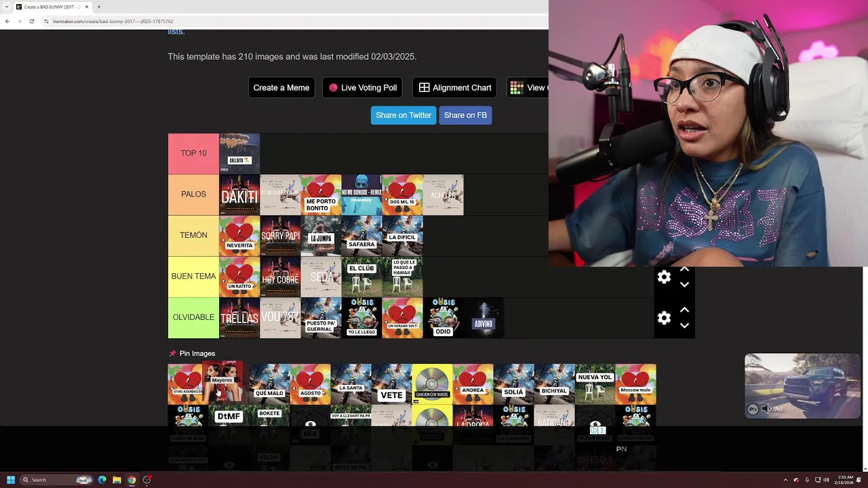Image resolution: width=868 pixels, height=488 pixels.
Task: Select the ADIVINO image
Action: 484,318
